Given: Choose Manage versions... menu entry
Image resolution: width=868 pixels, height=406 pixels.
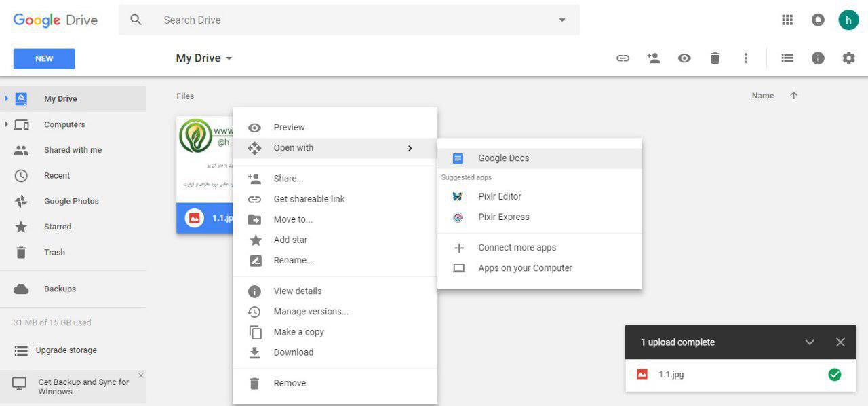Looking at the screenshot, I should [x=335, y=312].
